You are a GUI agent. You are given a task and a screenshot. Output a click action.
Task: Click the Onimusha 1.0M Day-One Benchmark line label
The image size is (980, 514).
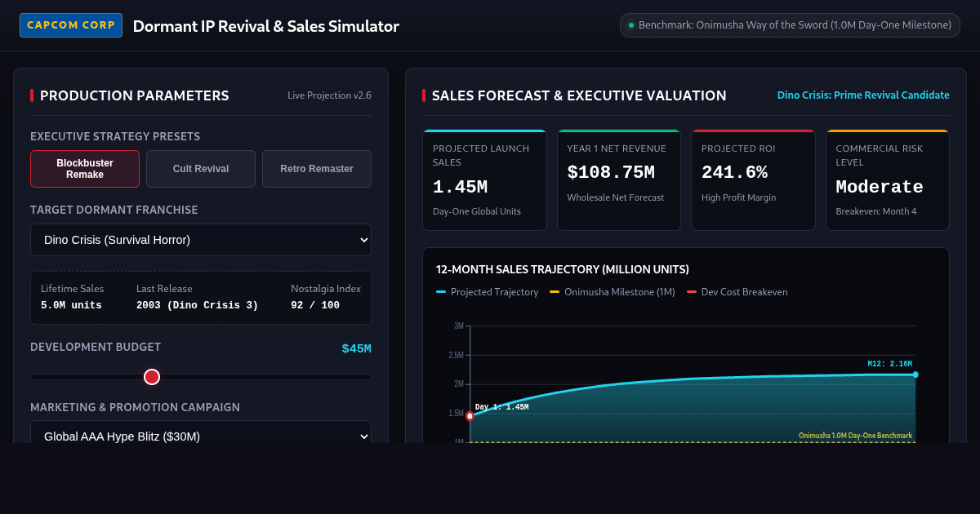[855, 436]
